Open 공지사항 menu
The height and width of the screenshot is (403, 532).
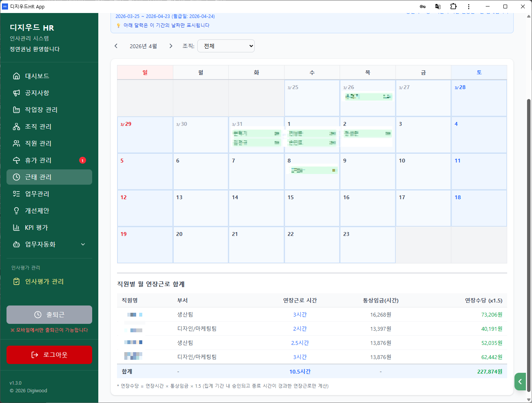coord(49,93)
